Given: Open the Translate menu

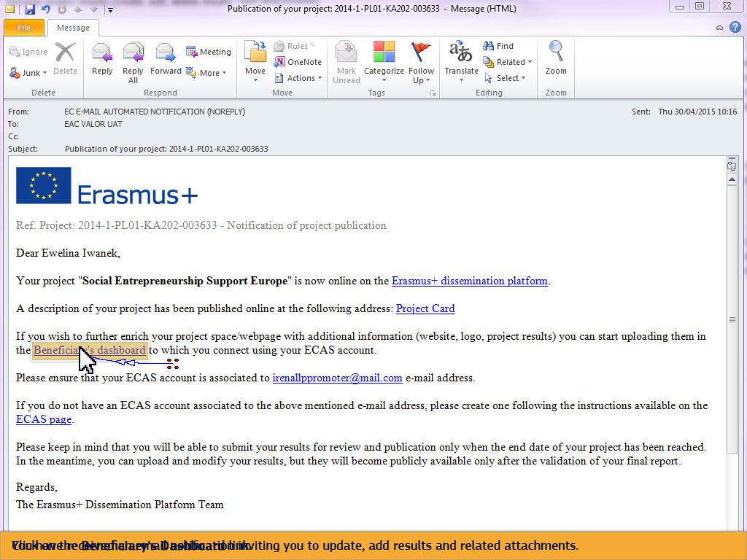Looking at the screenshot, I should (461, 61).
